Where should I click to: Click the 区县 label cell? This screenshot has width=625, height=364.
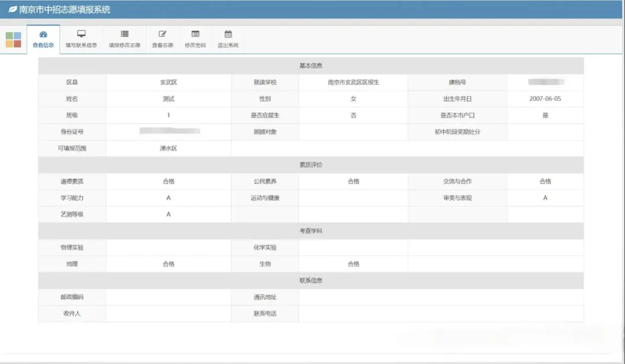tap(72, 82)
